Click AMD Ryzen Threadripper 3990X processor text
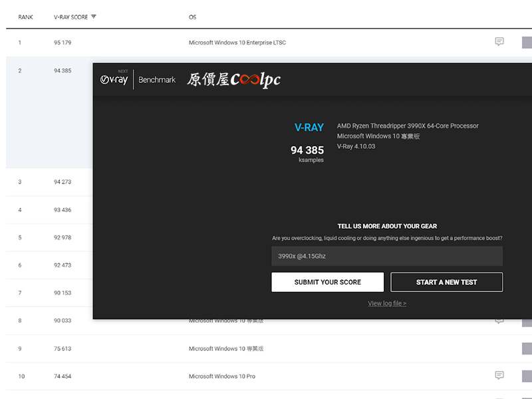Image resolution: width=532 pixels, height=399 pixels. 408,126
